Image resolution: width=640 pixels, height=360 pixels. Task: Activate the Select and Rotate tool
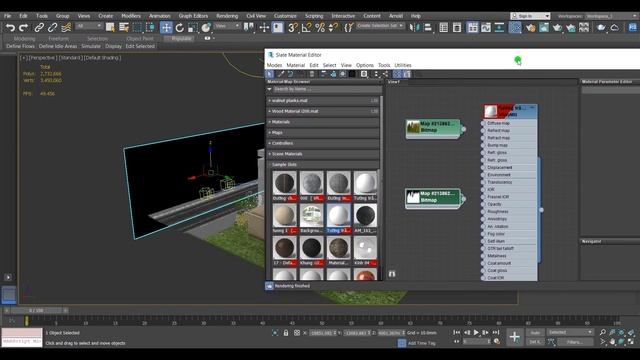[x=179, y=27]
